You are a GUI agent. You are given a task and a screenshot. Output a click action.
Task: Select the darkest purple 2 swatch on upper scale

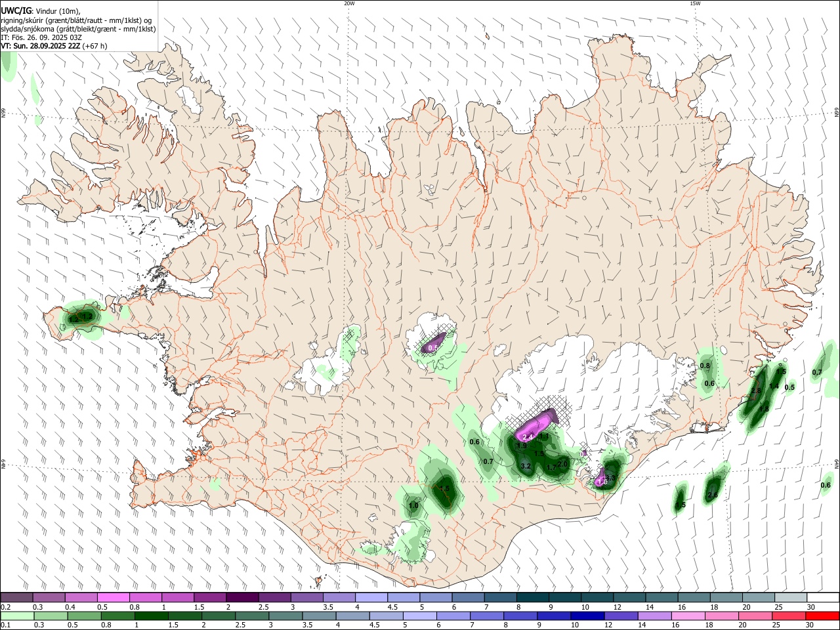241,598
